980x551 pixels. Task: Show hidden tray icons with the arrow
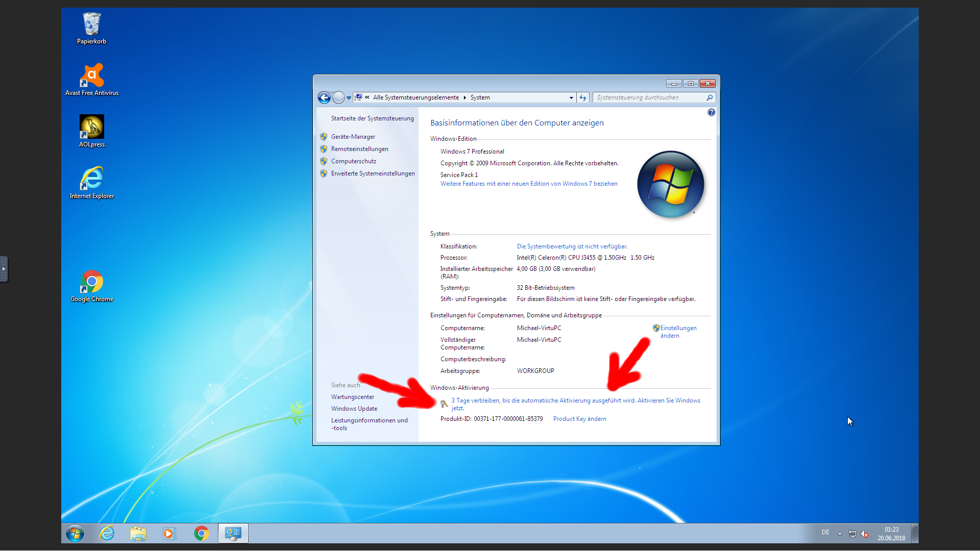tap(840, 534)
